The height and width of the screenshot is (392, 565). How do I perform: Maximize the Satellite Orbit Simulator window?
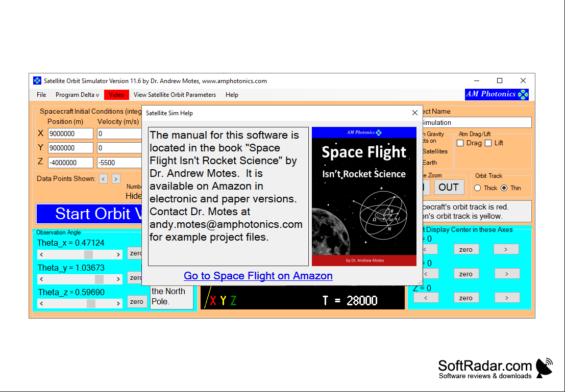click(500, 81)
